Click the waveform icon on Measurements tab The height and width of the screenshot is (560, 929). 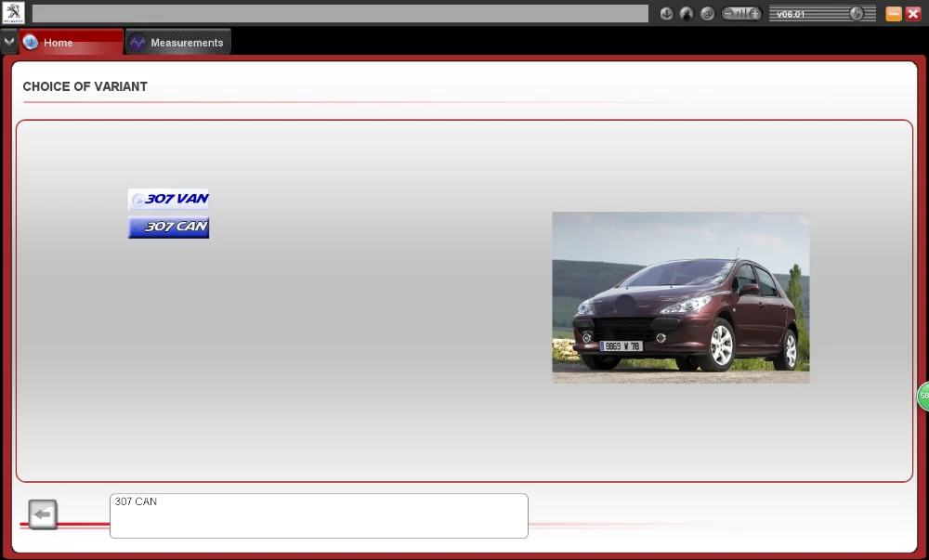tap(137, 43)
